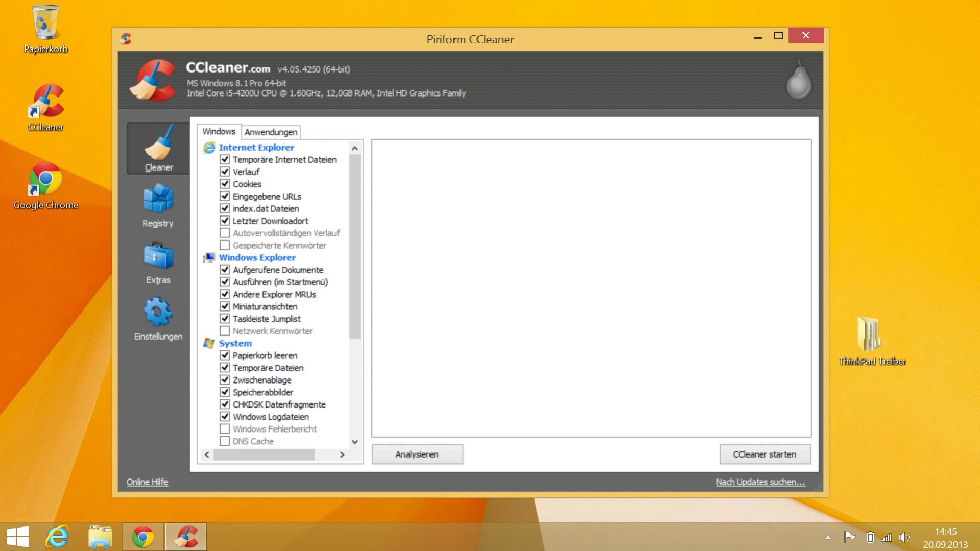The image size is (980, 551).
Task: Click the scroll left arrow under list
Action: tap(207, 454)
